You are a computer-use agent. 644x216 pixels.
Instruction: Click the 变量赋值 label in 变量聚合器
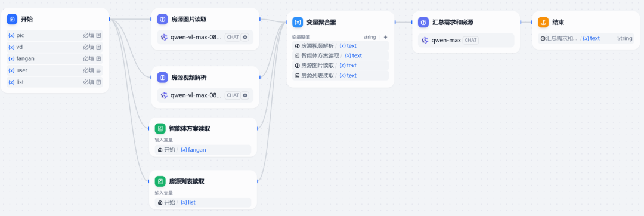(x=301, y=37)
